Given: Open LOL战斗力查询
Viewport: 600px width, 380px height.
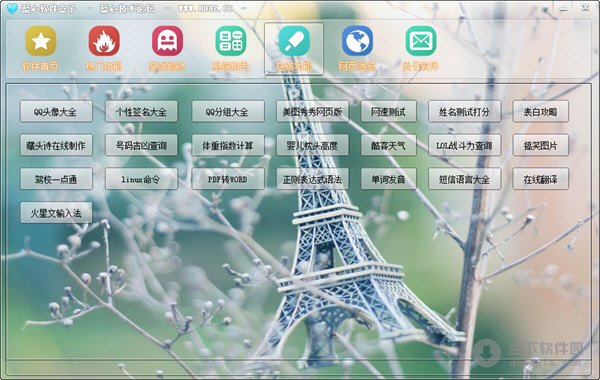Looking at the screenshot, I should click(465, 145).
